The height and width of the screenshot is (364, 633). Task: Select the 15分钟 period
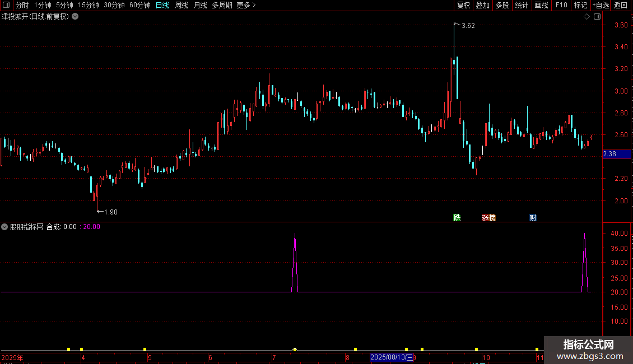point(88,5)
